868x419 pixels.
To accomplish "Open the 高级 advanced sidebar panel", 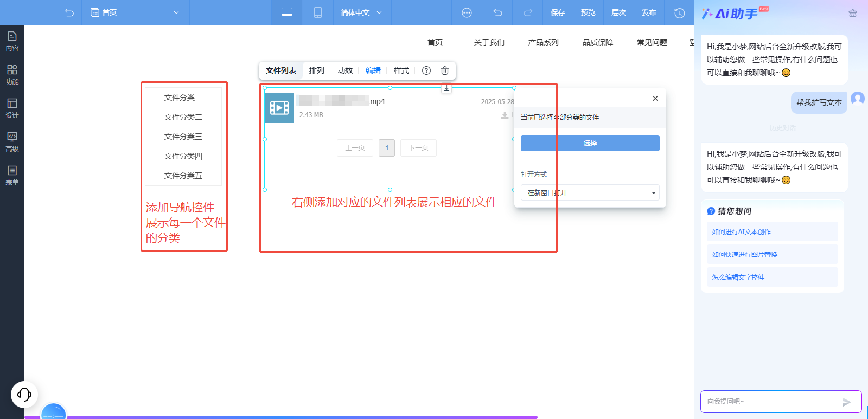I will coord(12,142).
